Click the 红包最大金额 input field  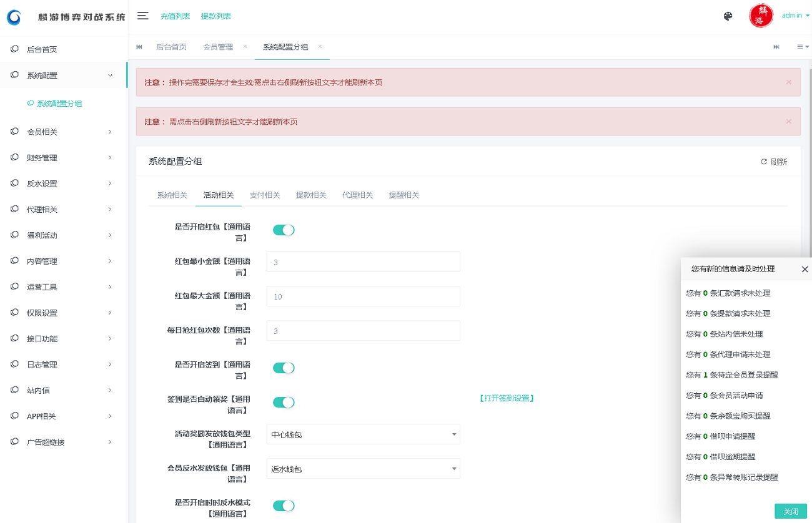pyautogui.click(x=363, y=296)
